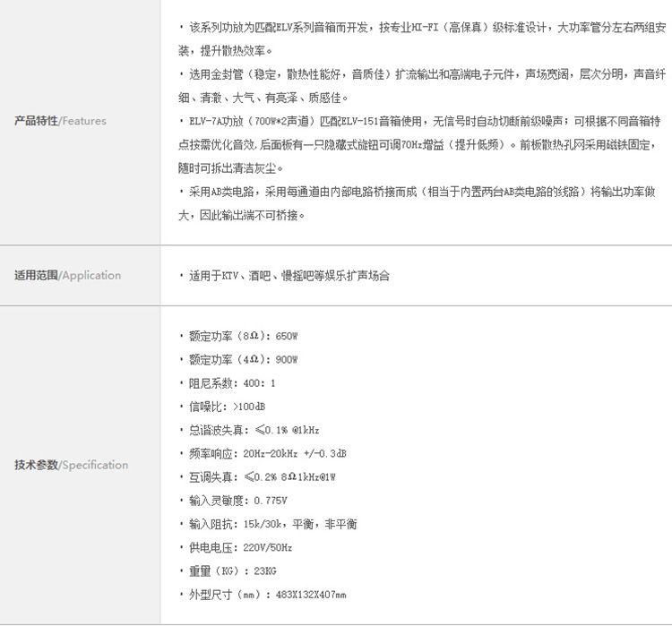Click the 技术参数/Specification row label
The image size is (672, 626).
(x=71, y=465)
